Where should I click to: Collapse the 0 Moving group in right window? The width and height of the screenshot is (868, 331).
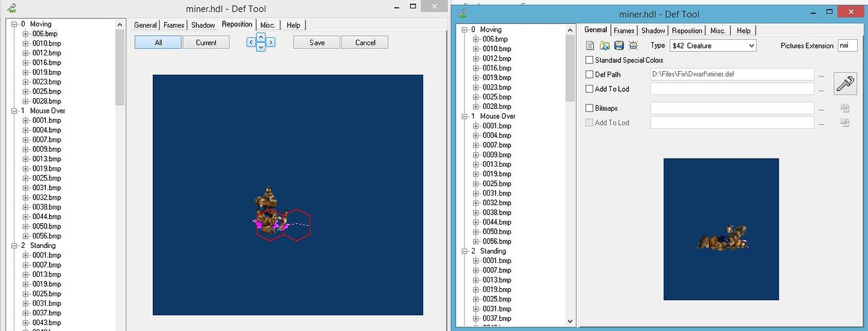[464, 30]
